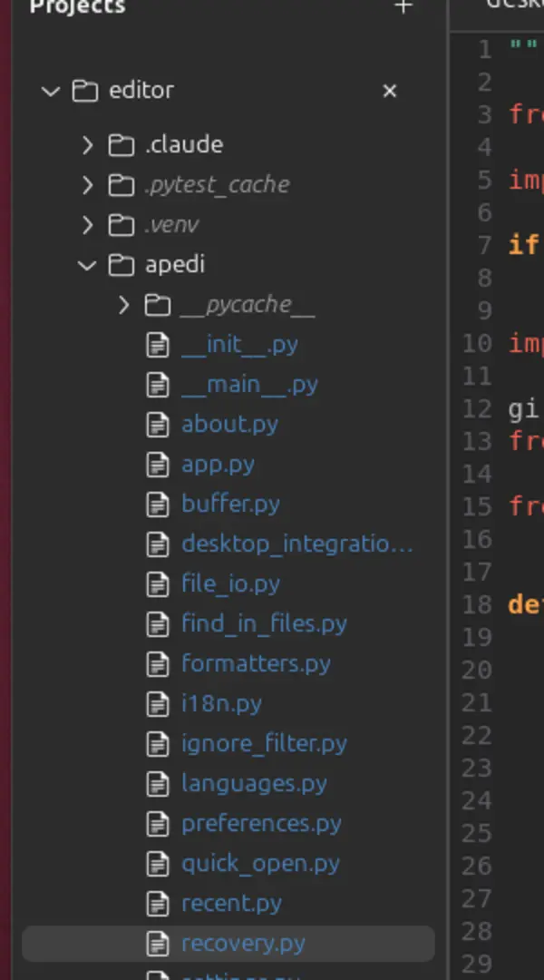Click the file icon beside app.py

158,465
